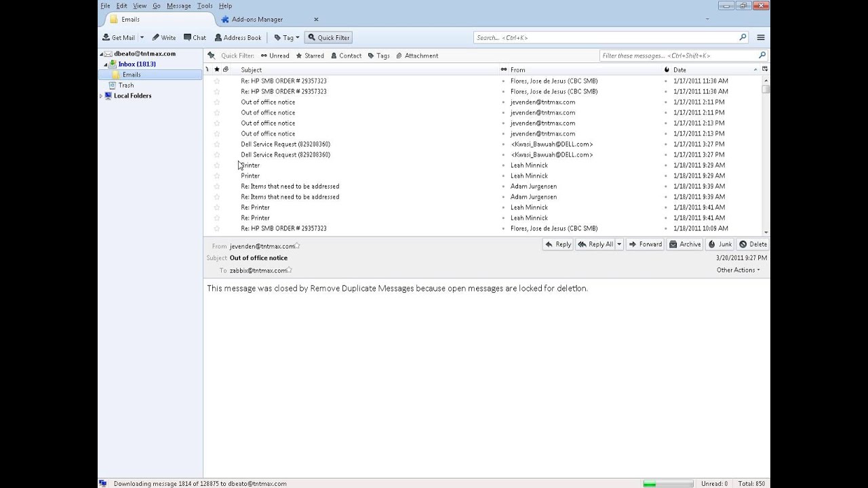Close the Add-ons Manager tab
868x488 pixels.
pos(316,20)
